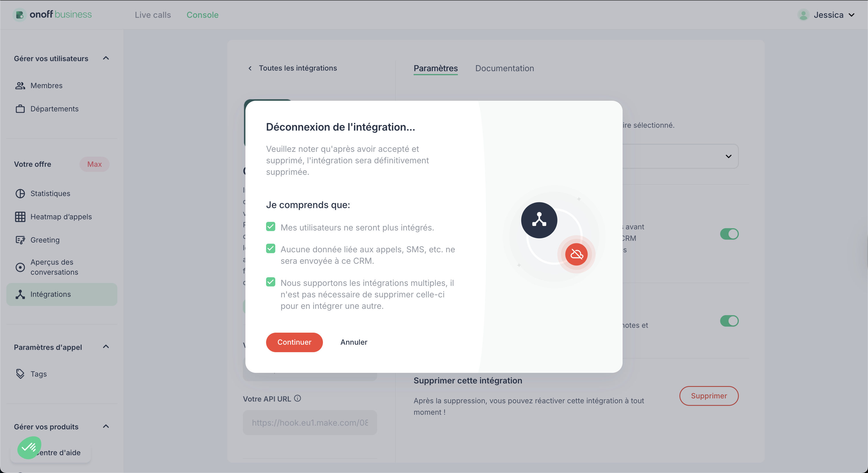Open the Membres users icon

[x=20, y=86]
